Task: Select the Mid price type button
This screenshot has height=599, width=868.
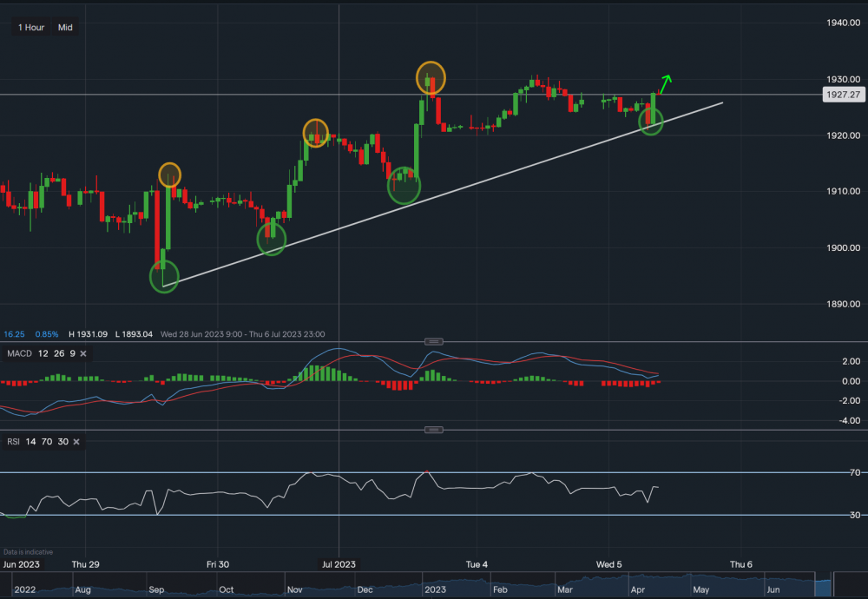Action: pyautogui.click(x=64, y=27)
